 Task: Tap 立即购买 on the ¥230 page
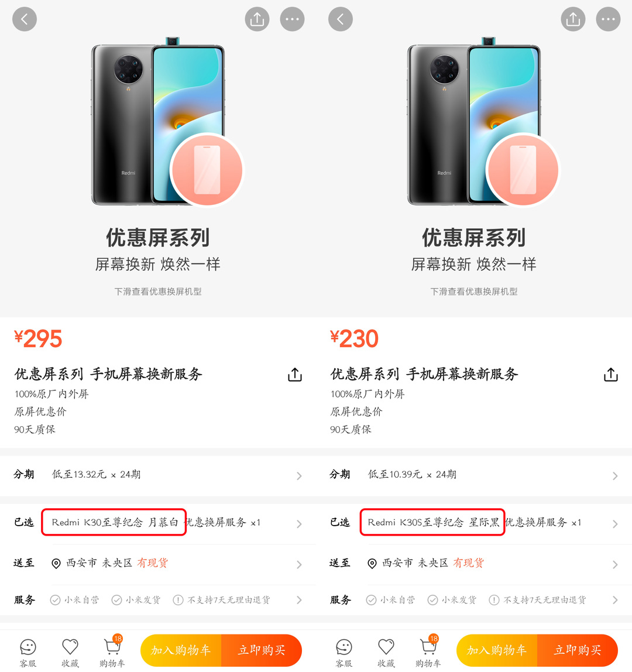point(577,650)
